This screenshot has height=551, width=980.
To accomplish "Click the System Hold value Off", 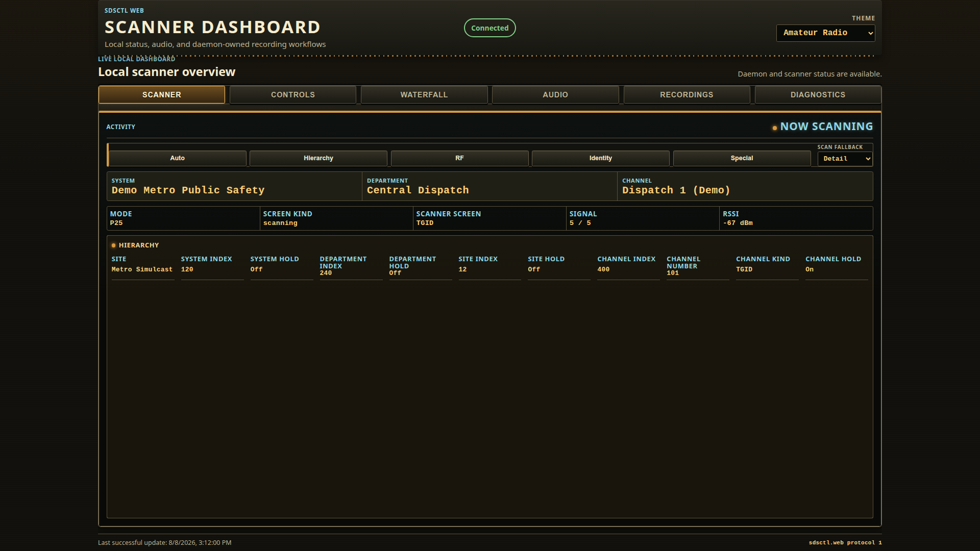I will pos(256,269).
